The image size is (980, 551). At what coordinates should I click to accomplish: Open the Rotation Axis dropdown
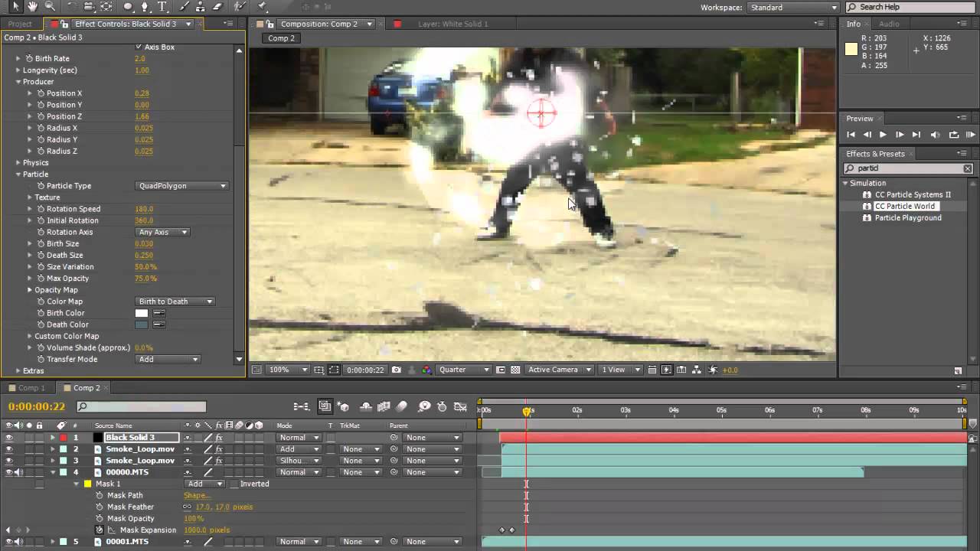coord(162,232)
